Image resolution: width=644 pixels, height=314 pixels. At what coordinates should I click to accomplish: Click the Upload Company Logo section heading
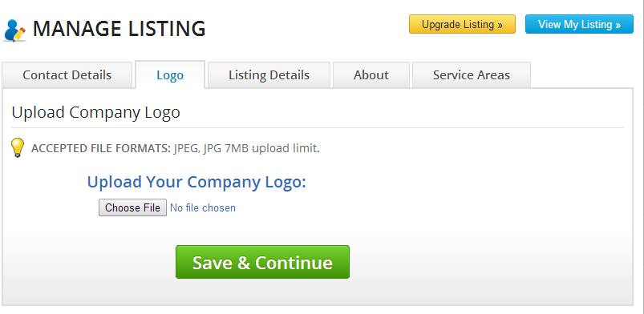95,112
